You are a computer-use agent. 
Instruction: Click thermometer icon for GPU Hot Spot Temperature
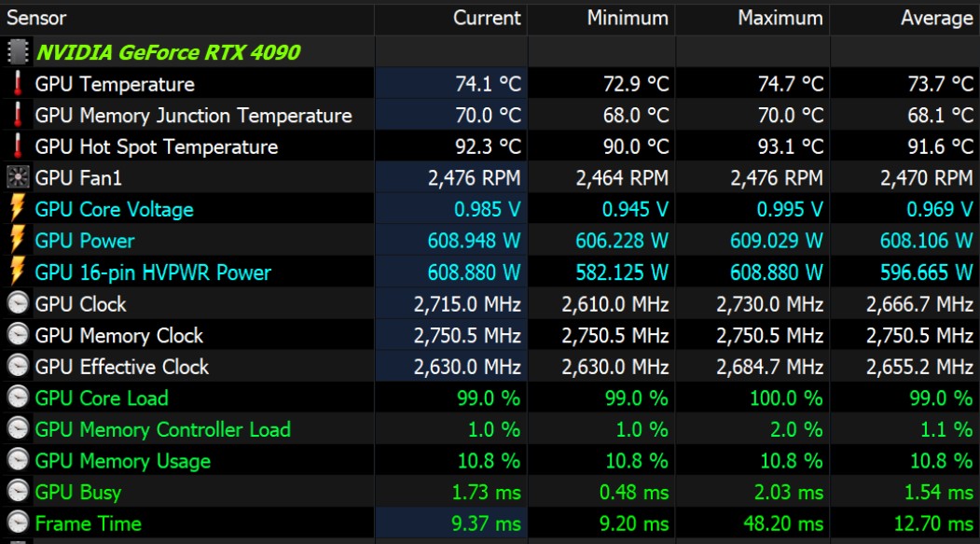[x=18, y=146]
